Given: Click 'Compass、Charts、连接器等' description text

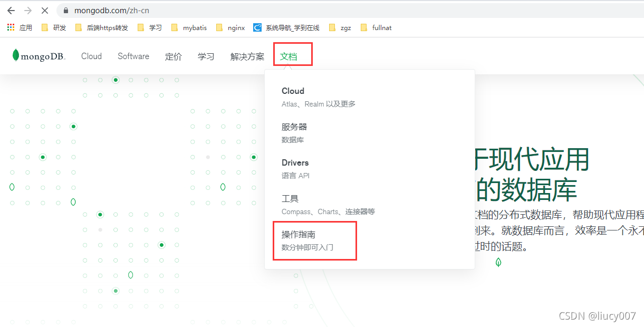Looking at the screenshot, I should pos(328,211).
